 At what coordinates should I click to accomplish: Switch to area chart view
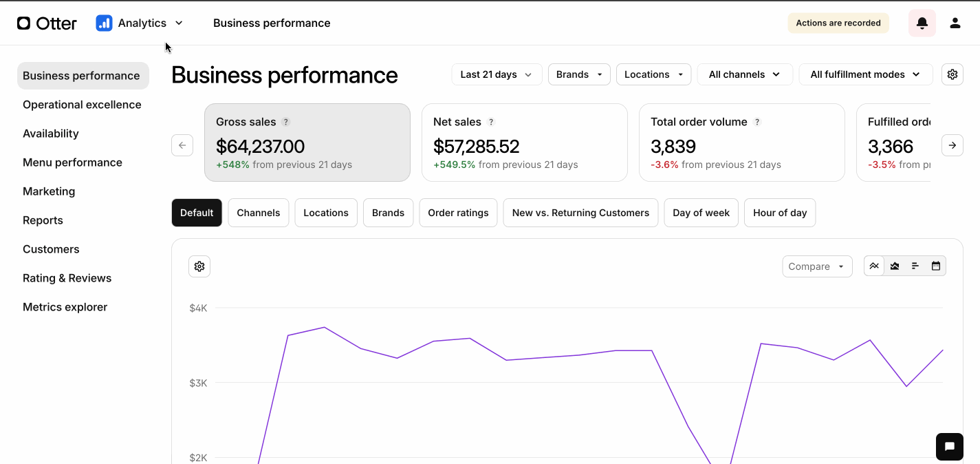coord(895,266)
